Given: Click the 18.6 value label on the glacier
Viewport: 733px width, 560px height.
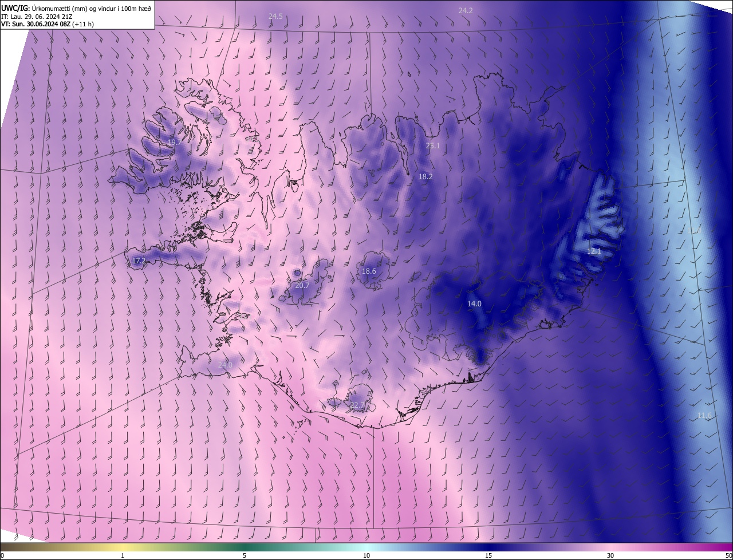Looking at the screenshot, I should 369,271.
